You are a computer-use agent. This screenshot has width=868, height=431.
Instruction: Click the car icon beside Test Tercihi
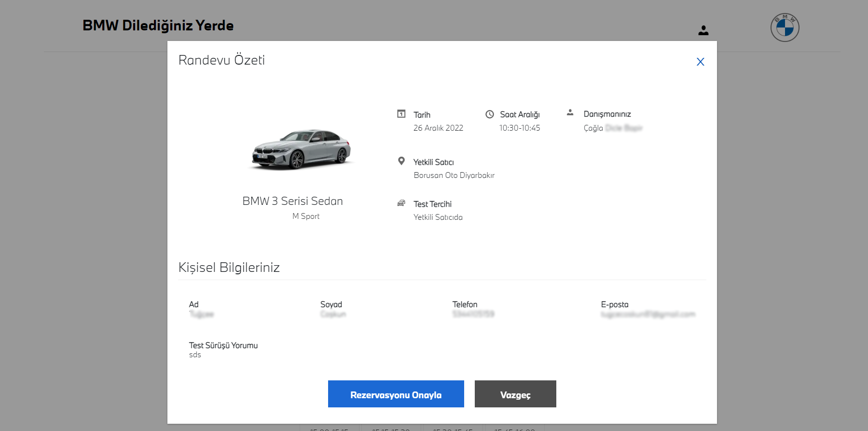pyautogui.click(x=401, y=203)
